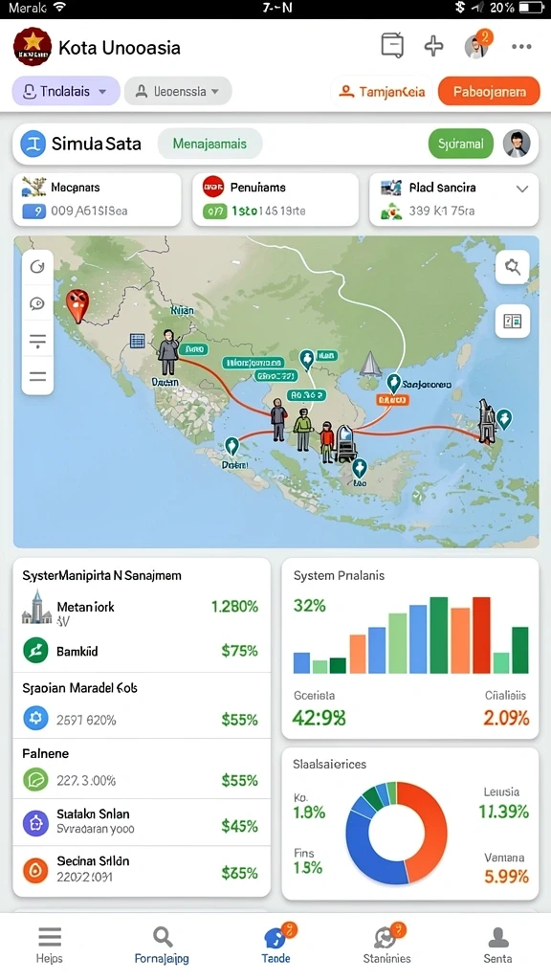Screen dimensions: 551x980
Task: Tap the blue grid building icon on map
Action: pos(137,341)
